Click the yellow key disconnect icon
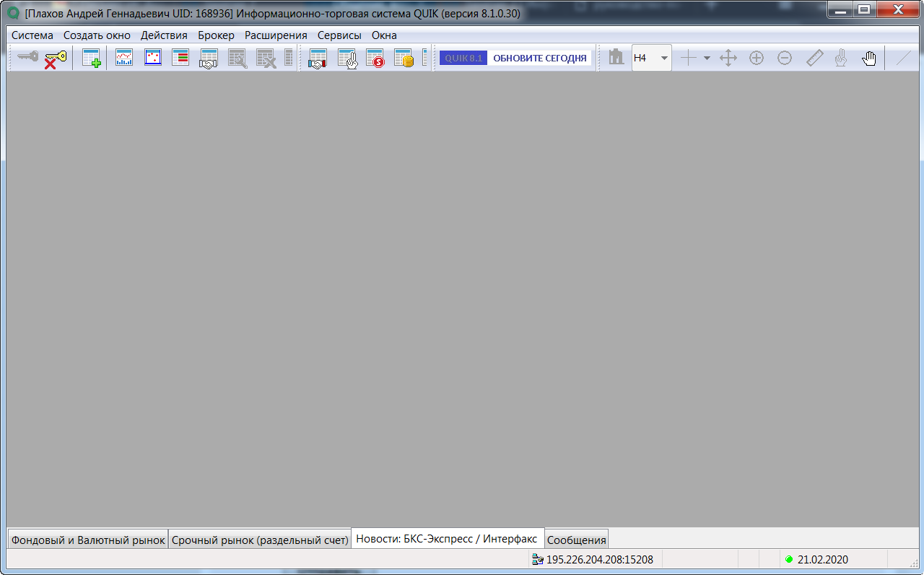924x575 pixels. [x=56, y=59]
